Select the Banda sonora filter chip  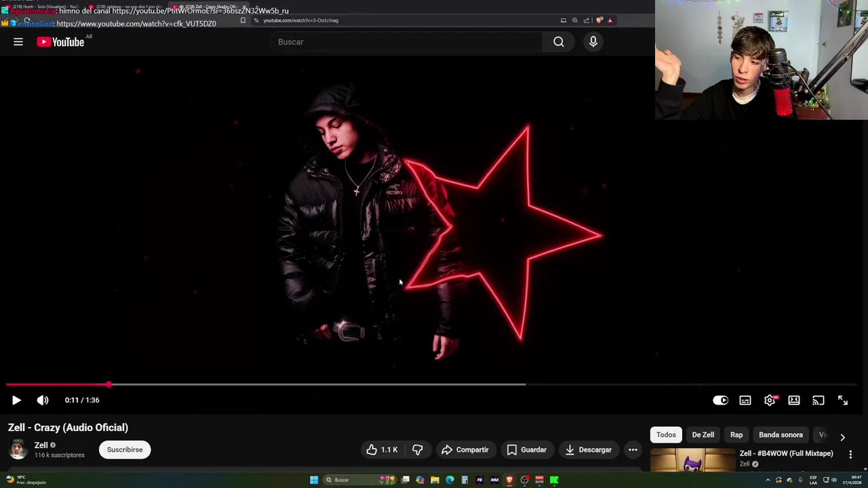coord(781,435)
